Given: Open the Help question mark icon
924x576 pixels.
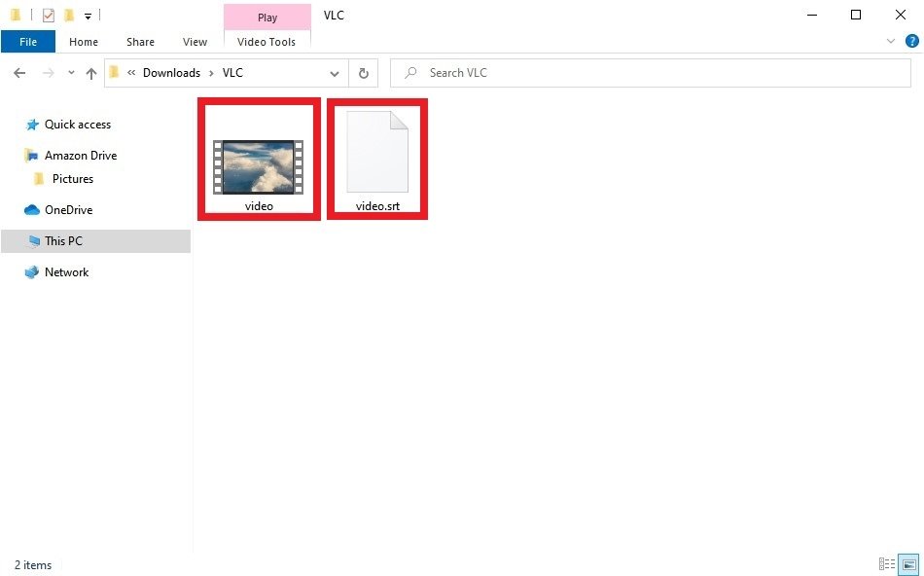Looking at the screenshot, I should pyautogui.click(x=911, y=41).
